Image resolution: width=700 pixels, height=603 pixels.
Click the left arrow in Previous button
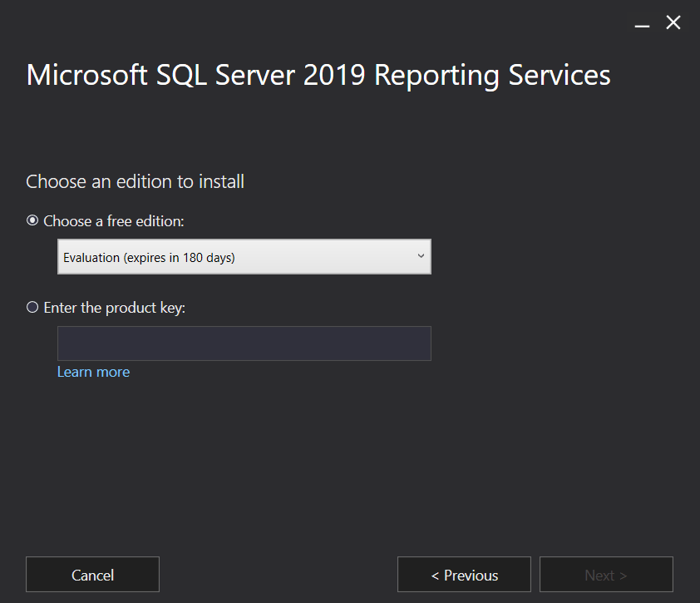point(435,576)
